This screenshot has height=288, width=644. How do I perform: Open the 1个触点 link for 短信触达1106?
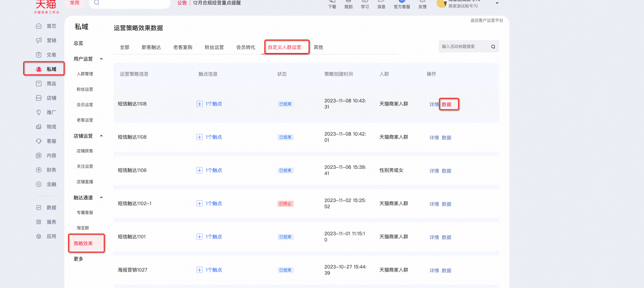point(214,170)
